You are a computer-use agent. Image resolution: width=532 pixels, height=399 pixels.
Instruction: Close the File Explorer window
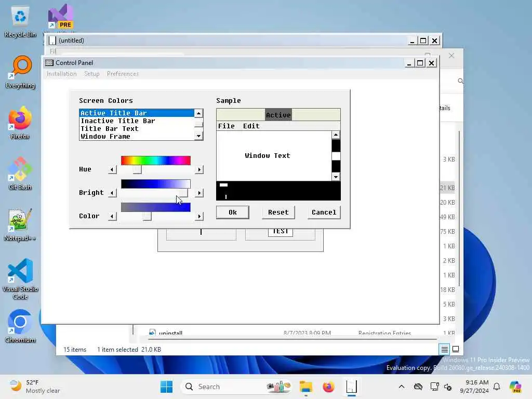point(451,56)
